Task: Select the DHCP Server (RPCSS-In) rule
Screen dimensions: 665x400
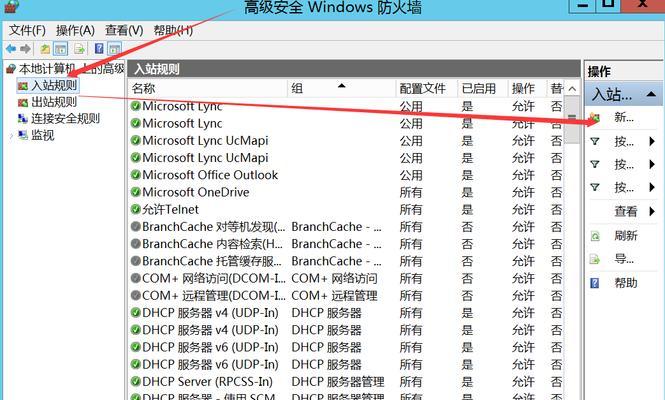Action: [207, 381]
